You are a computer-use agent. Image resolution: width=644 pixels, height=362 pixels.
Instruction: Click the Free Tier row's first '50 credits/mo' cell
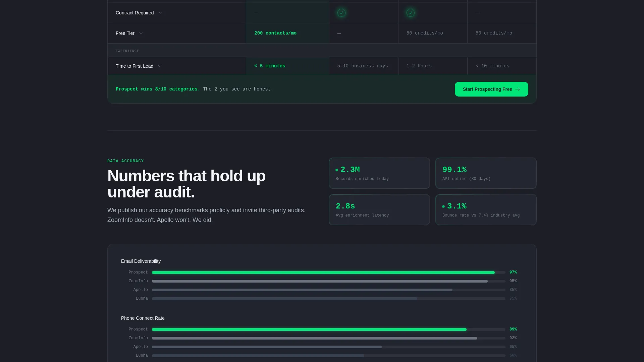point(433,33)
